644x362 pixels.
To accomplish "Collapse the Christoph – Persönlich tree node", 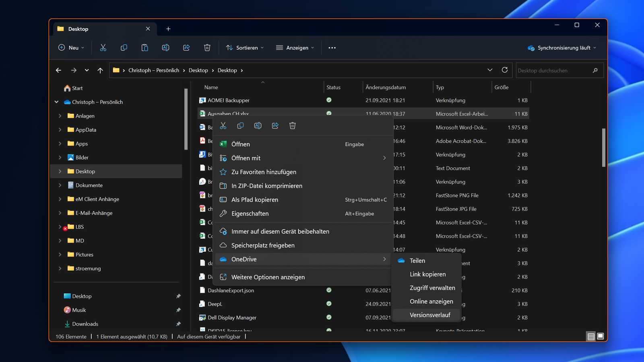I will click(x=57, y=102).
